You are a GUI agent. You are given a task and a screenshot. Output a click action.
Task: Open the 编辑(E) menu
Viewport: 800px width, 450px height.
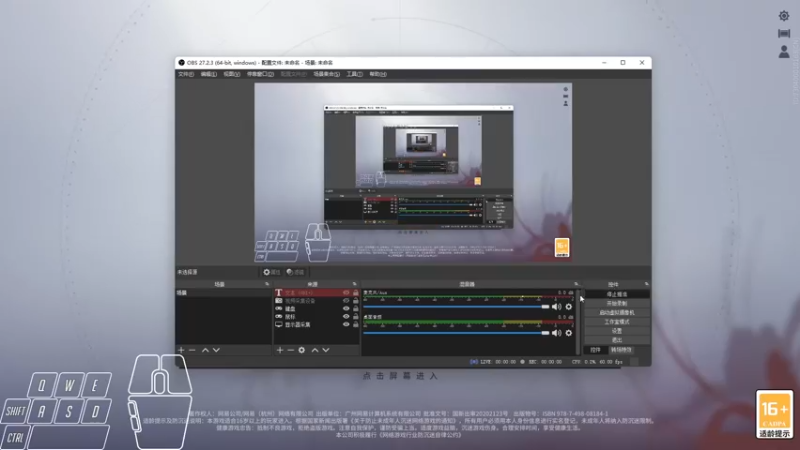[208, 74]
